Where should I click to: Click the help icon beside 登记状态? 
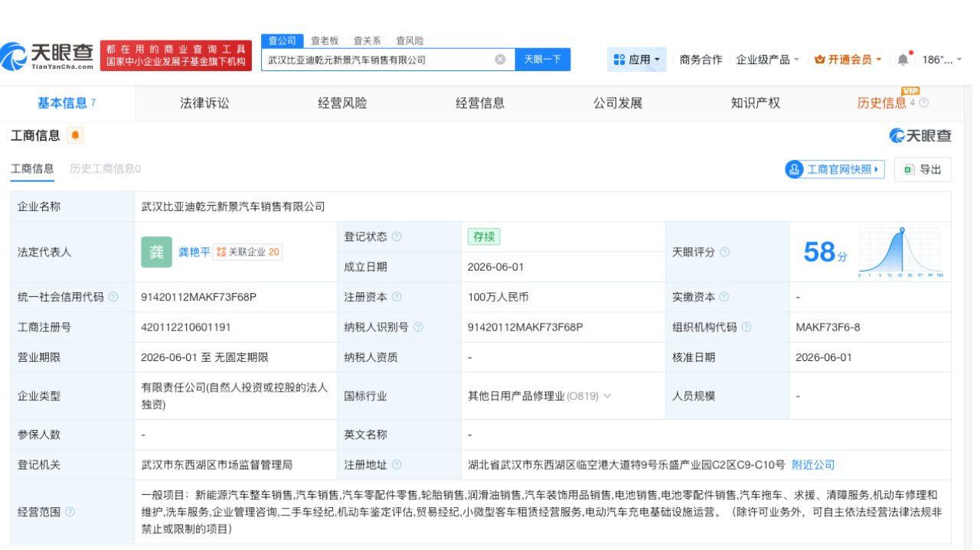397,236
